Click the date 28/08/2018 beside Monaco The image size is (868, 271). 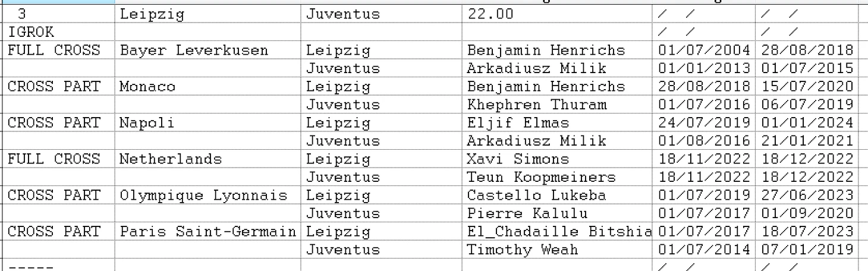click(x=704, y=86)
